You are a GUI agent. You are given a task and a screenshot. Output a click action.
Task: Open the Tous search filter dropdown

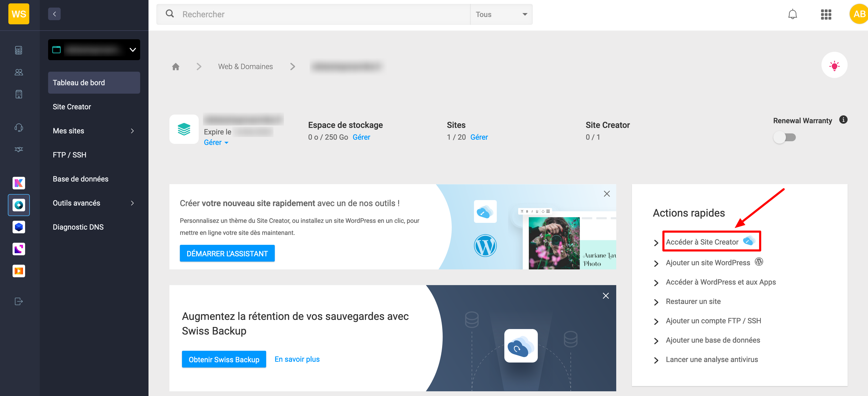(501, 14)
